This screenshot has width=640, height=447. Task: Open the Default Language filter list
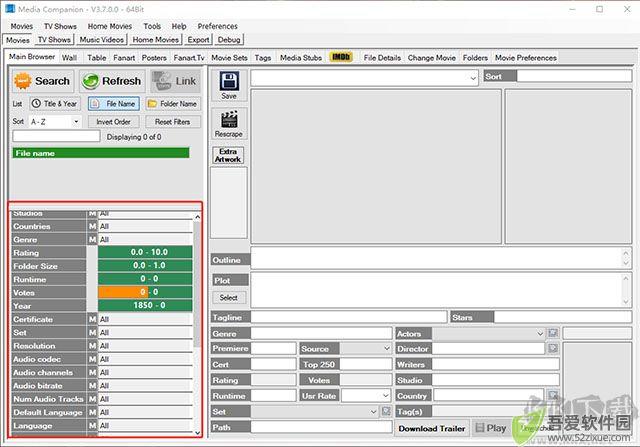coord(145,412)
